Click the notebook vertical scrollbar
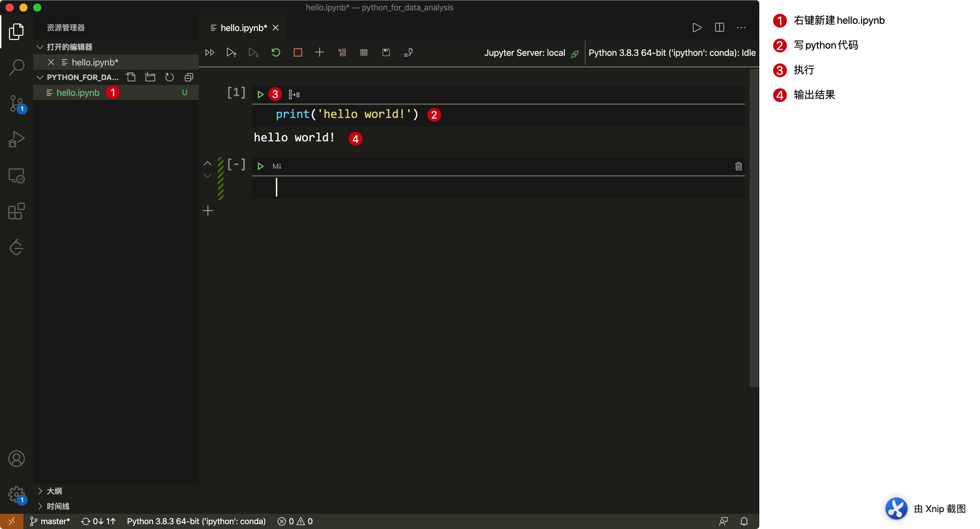This screenshot has width=980, height=529. tap(754, 228)
